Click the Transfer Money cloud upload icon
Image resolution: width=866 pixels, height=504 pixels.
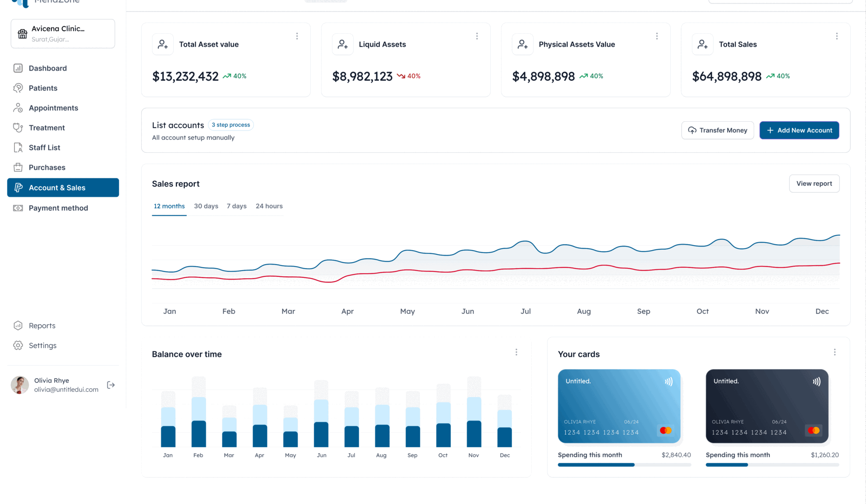coord(692,130)
